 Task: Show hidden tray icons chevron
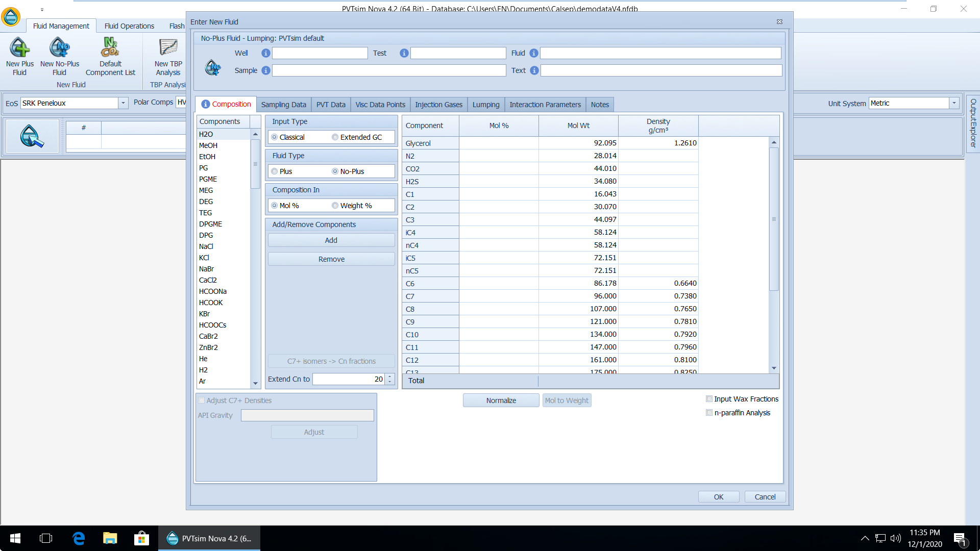pyautogui.click(x=865, y=538)
